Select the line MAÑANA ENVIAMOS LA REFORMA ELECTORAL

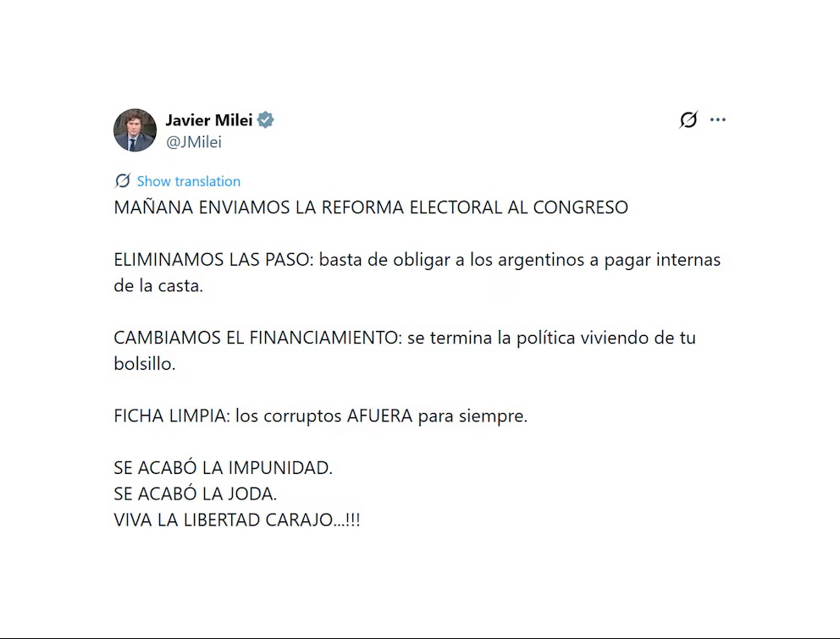pos(371,207)
